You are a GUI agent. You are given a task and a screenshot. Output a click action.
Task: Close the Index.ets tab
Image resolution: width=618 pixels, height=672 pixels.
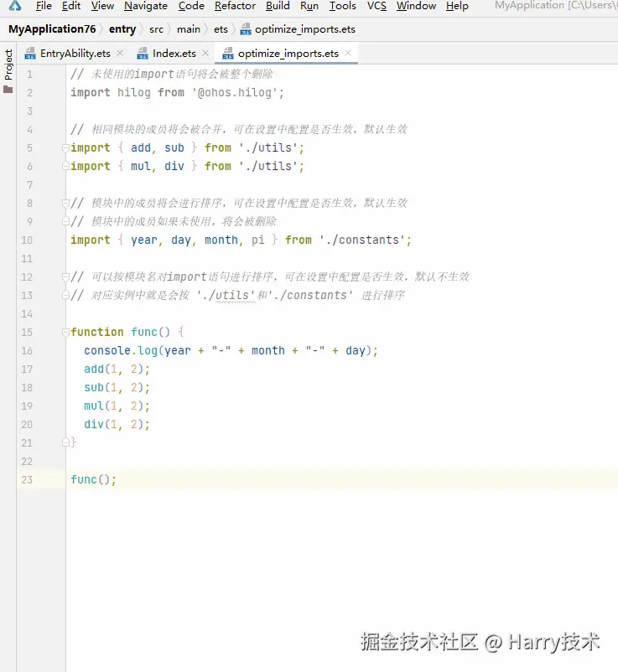click(x=205, y=53)
